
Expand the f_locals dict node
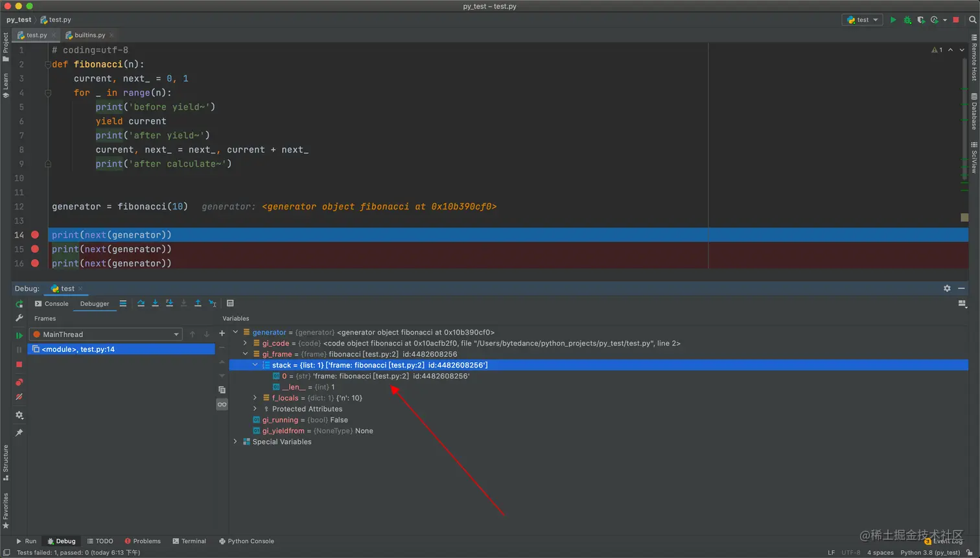pos(255,398)
